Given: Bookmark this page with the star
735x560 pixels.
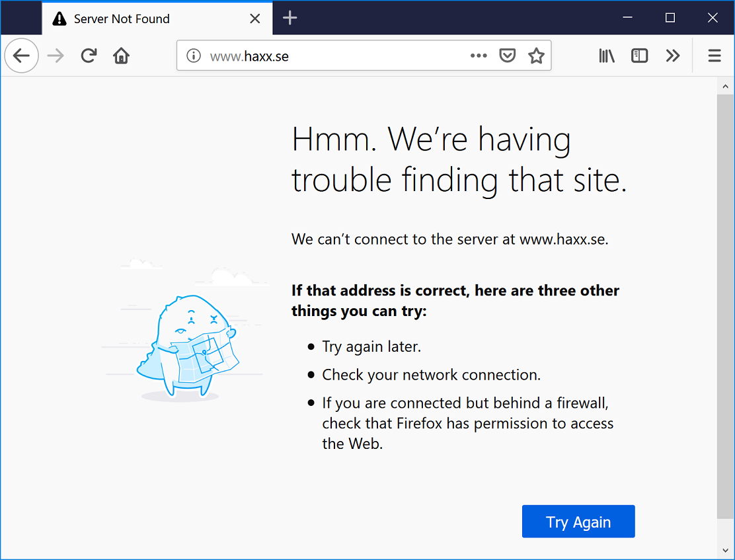Looking at the screenshot, I should click(x=536, y=56).
